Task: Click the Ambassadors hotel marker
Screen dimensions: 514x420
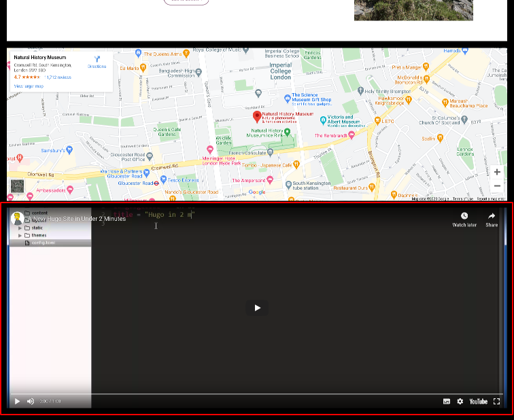Action: [70, 190]
